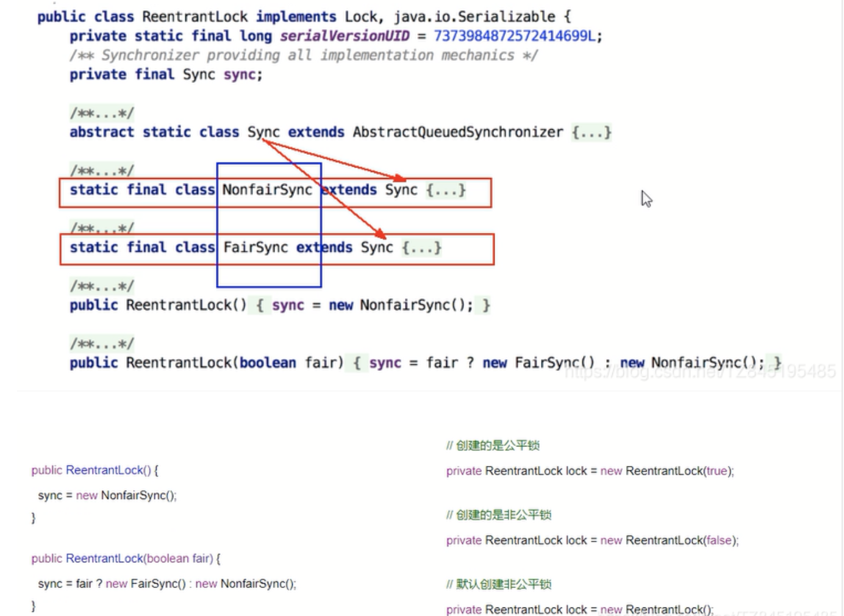Click the Synchronizer javadoc comment line
This screenshot has height=616, width=844.
(303, 56)
